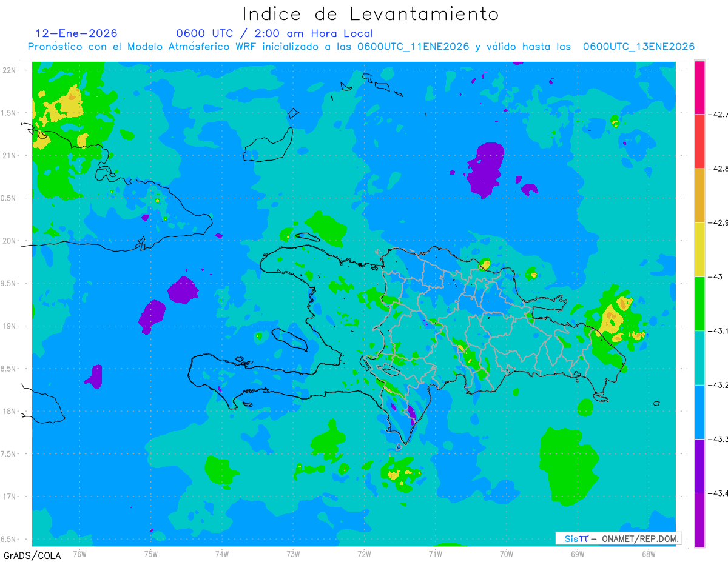The width and height of the screenshot is (728, 562).
Task: Click the 'Pronóstico con el Modelo Atmósferico WRF' line
Action: click(361, 47)
